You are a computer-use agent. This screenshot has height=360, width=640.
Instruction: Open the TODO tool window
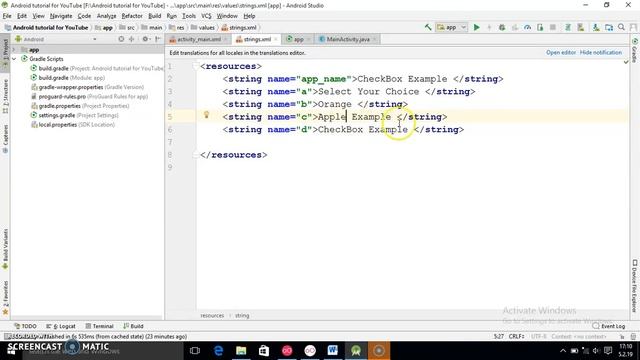pyautogui.click(x=25, y=326)
